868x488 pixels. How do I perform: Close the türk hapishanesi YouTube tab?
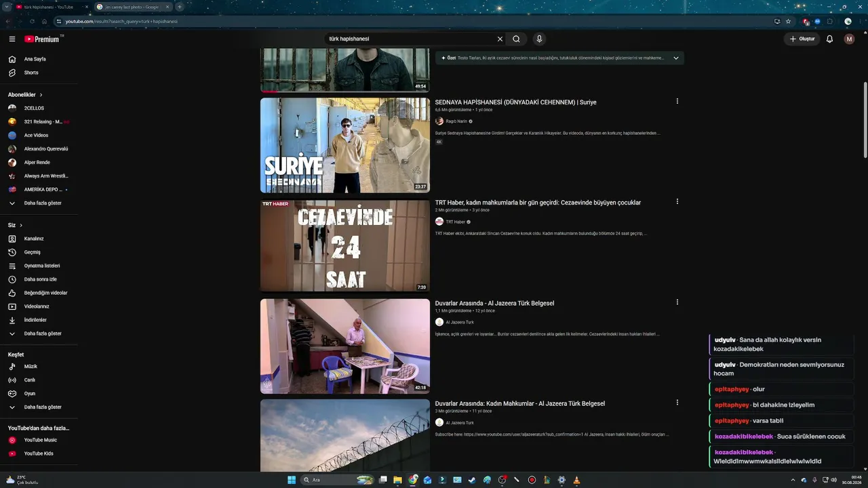pos(86,7)
